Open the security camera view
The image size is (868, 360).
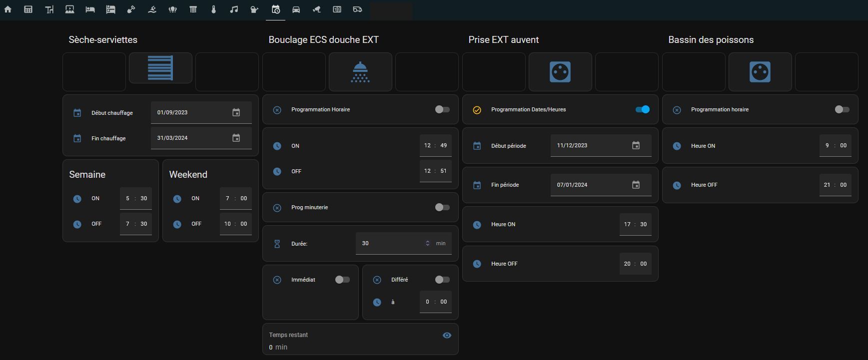[x=316, y=9]
